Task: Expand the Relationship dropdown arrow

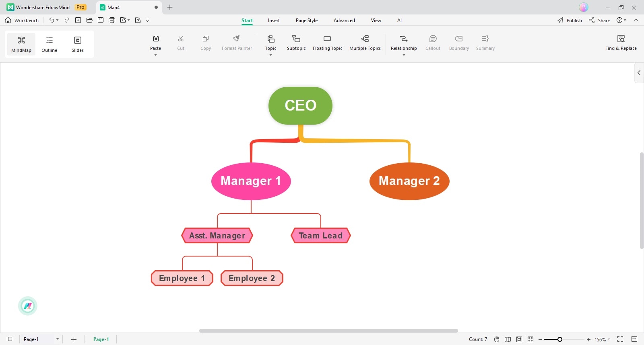Action: tap(404, 55)
